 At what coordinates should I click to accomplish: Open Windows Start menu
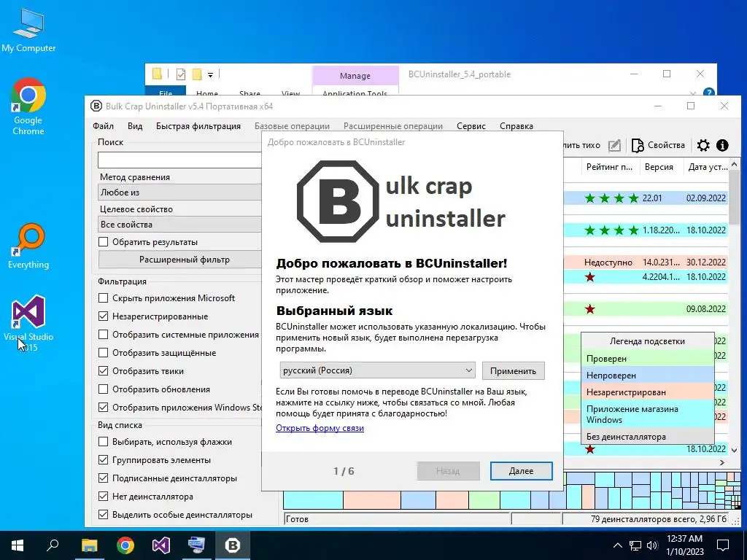tap(18, 545)
